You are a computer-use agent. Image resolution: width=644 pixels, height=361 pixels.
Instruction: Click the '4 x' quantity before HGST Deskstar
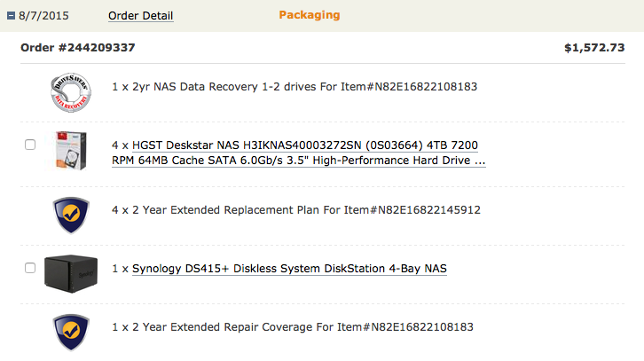point(120,144)
